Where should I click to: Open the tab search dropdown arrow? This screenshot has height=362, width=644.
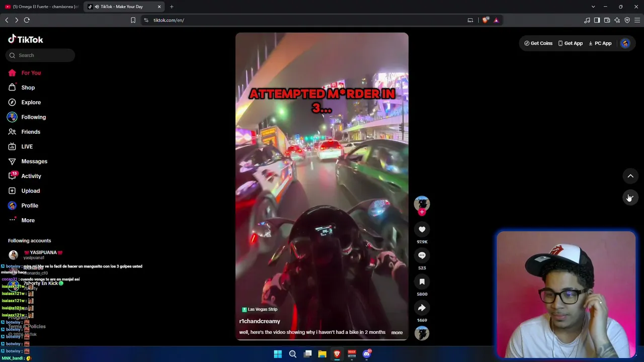click(593, 7)
